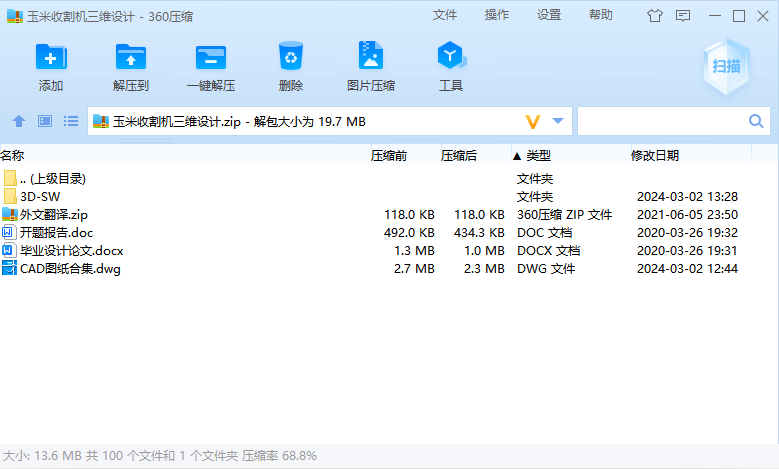Image resolution: width=779 pixels, height=469 pixels.
Task: Open the 设置 menu
Action: [x=549, y=15]
